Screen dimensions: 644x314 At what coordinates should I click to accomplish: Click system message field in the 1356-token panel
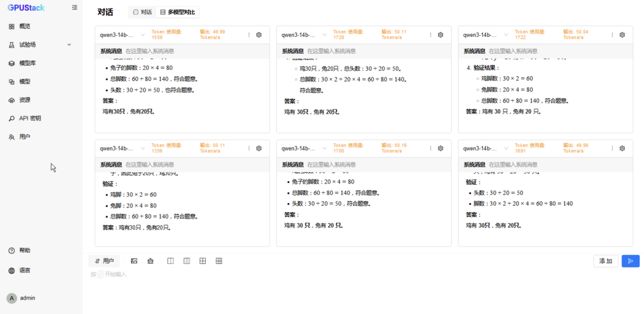[182, 164]
